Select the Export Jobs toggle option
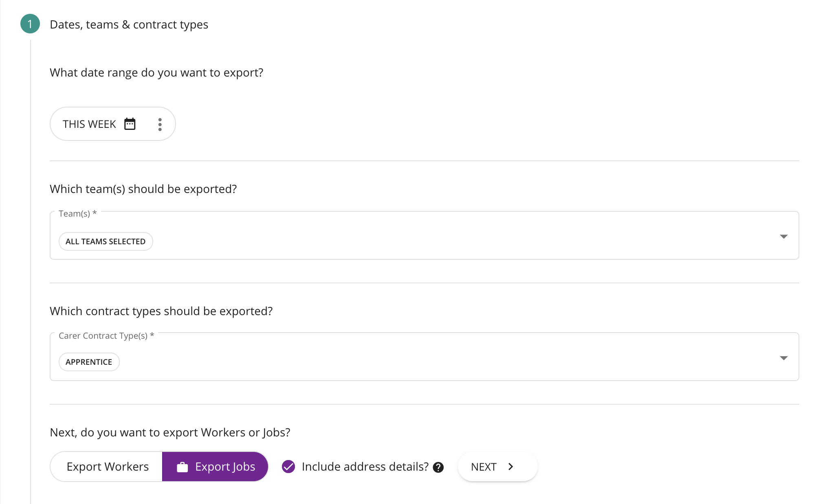The height and width of the screenshot is (504, 814). (215, 467)
